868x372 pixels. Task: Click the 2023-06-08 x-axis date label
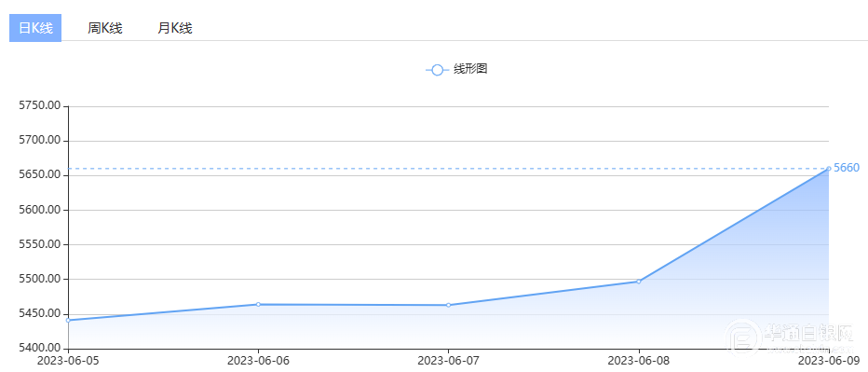point(638,361)
